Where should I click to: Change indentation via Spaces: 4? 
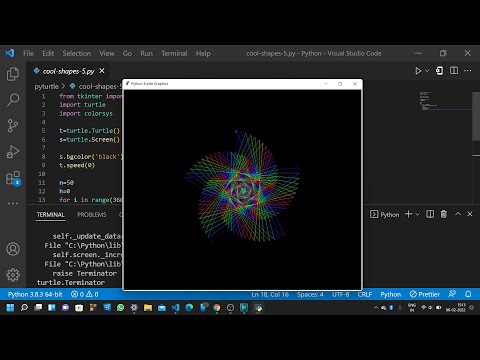(x=310, y=294)
